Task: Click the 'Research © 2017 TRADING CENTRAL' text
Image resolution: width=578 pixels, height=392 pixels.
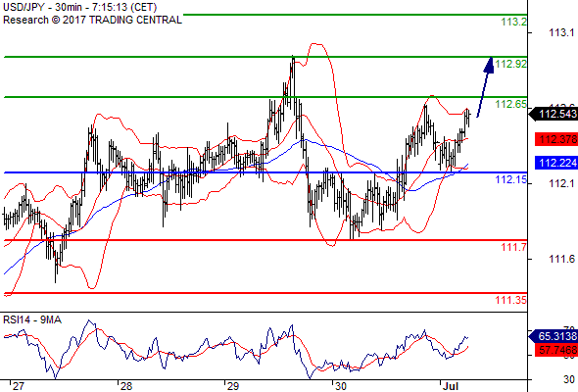Action: point(92,20)
